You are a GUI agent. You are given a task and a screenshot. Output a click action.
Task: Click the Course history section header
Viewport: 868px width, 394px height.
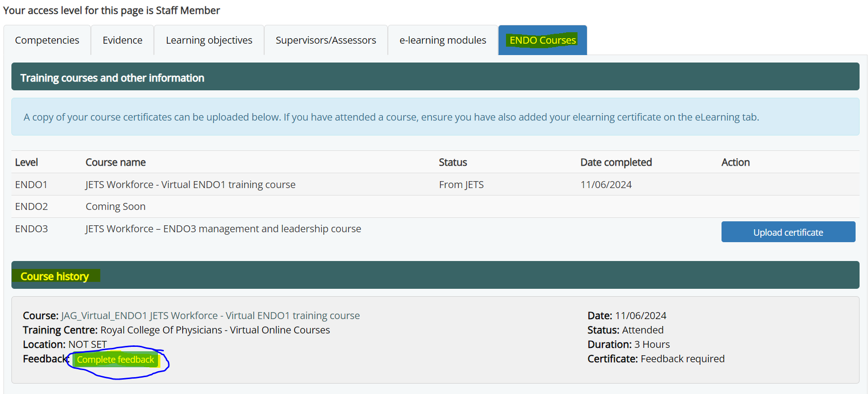(x=55, y=276)
